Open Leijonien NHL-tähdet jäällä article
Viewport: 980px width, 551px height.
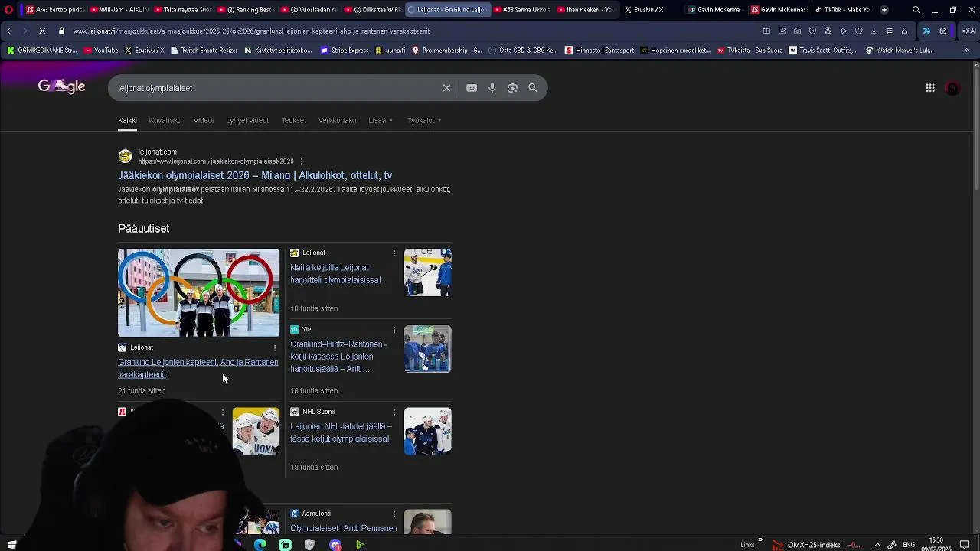coord(341,432)
